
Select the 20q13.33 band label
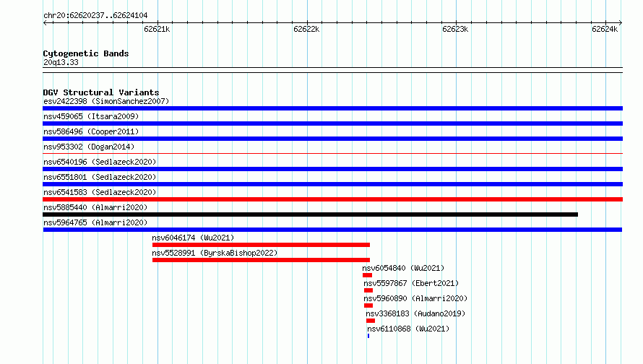click(x=61, y=62)
